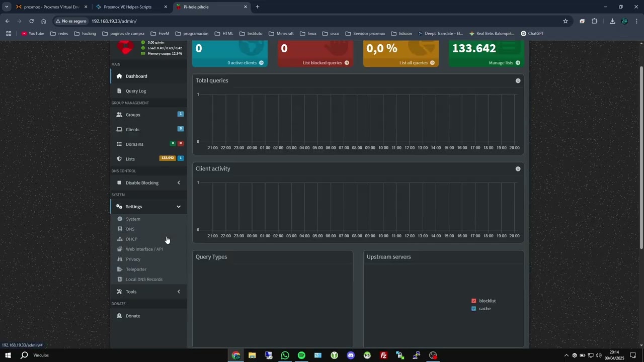Expand the Disable Blocking submenu

[148, 183]
